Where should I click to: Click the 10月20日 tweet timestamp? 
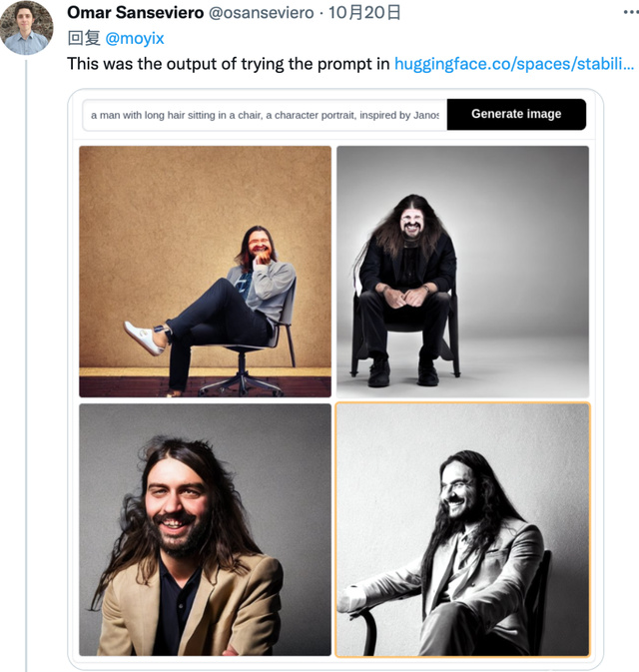[363, 13]
